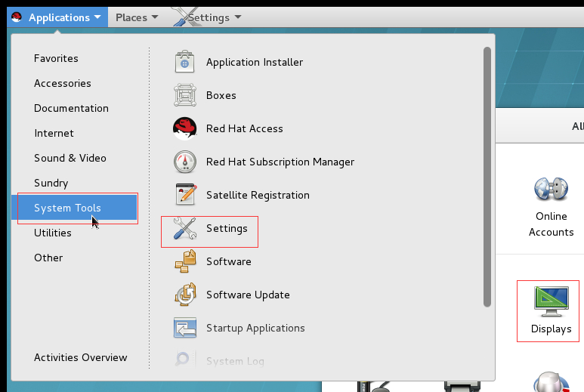Viewport: 584px width, 392px height.
Task: Click the Satellite Registration pencil icon
Action: [186, 194]
